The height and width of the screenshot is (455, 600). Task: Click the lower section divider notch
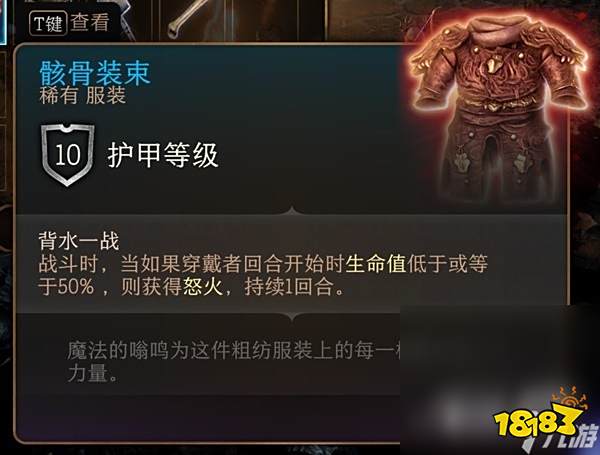[292, 316]
